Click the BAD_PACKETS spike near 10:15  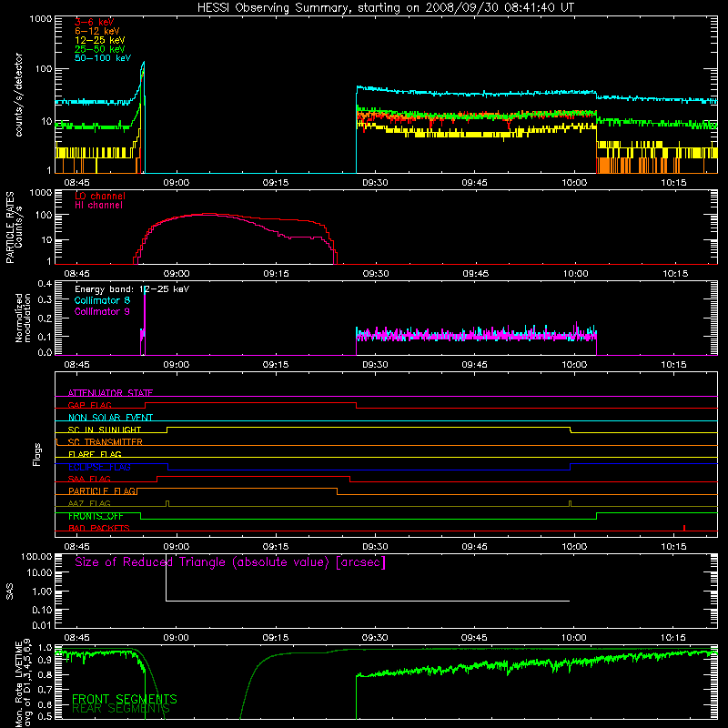[x=684, y=528]
